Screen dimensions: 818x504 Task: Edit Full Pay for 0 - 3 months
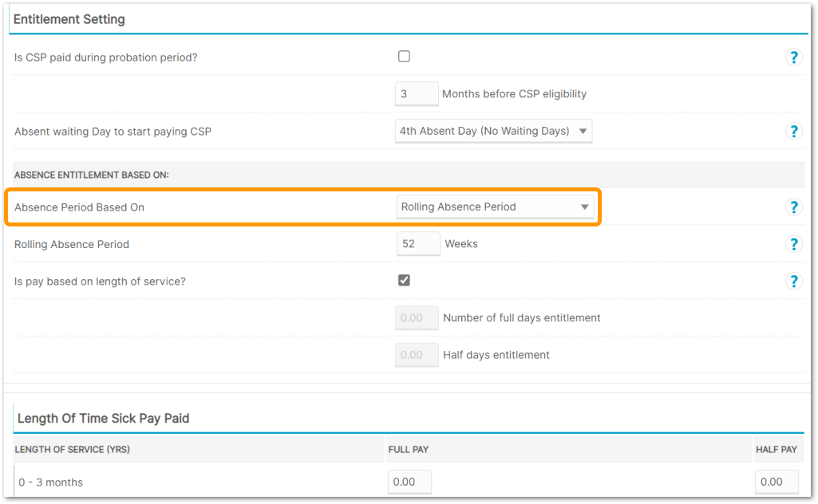(x=409, y=482)
